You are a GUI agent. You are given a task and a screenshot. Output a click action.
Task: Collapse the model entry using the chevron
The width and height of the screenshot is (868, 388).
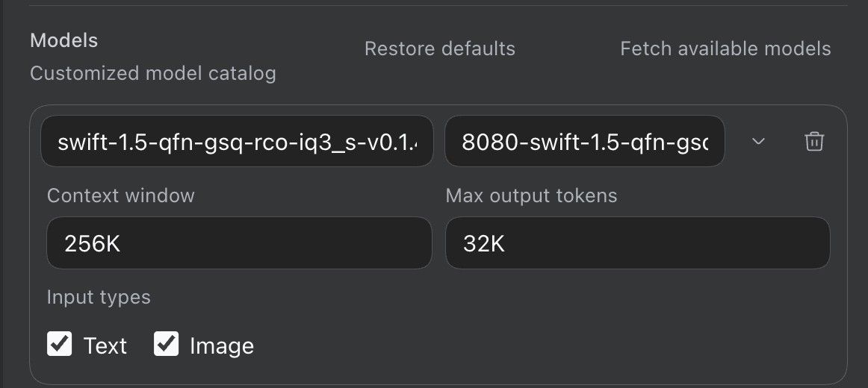click(758, 142)
